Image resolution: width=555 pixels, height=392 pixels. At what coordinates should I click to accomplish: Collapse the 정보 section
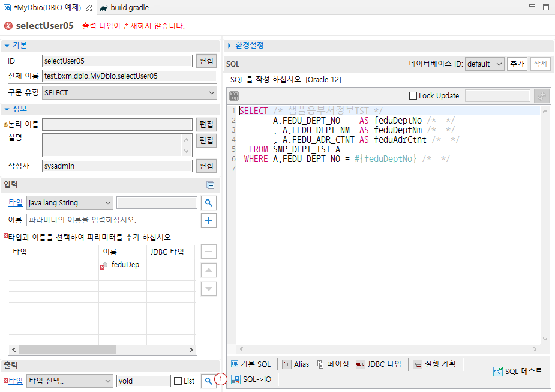click(7, 109)
